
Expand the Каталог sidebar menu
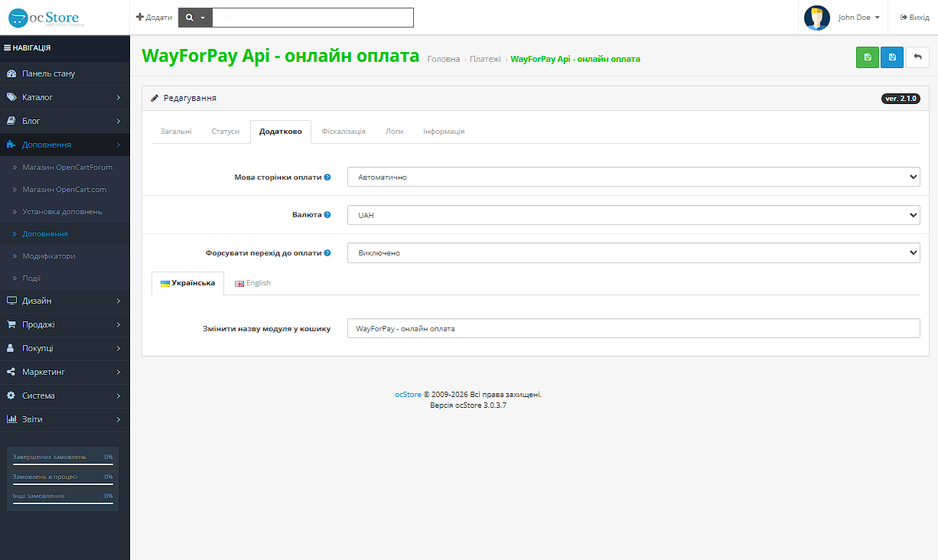[x=65, y=97]
